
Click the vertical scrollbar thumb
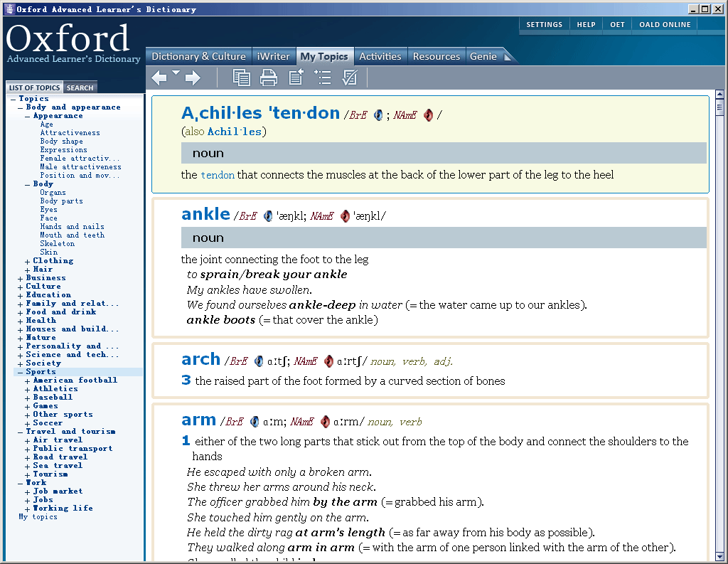pos(719,108)
